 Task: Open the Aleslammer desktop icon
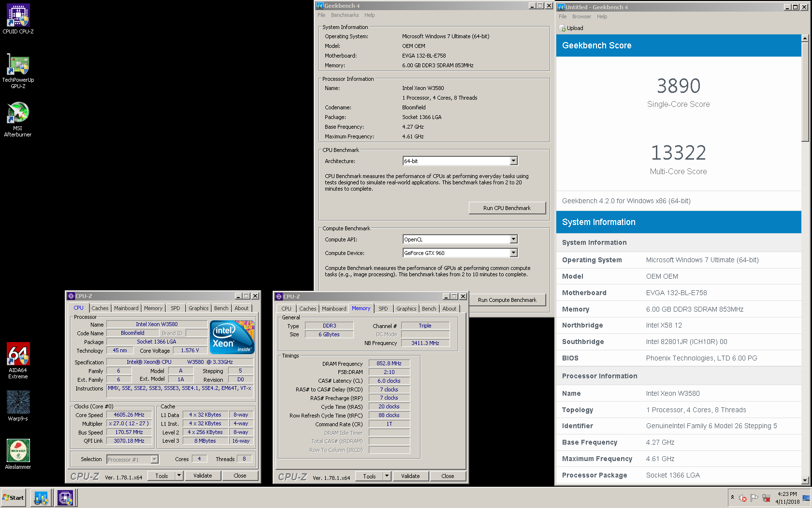point(18,454)
